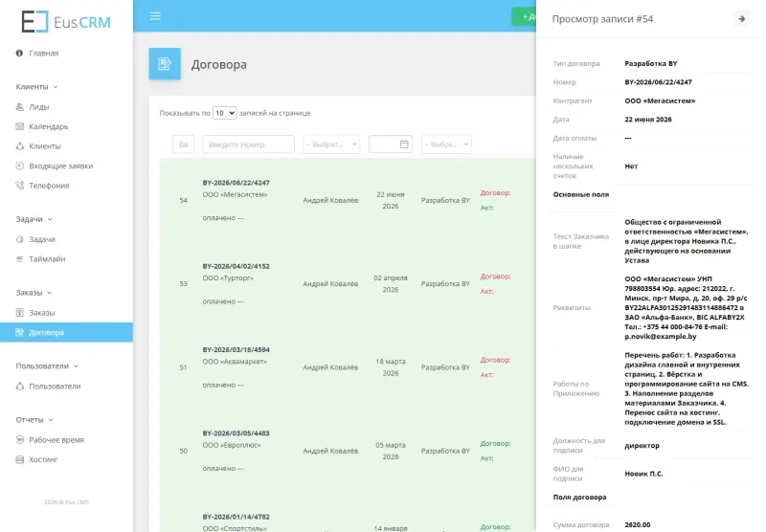
Task: Click the Задачи item icon
Action: [19, 239]
